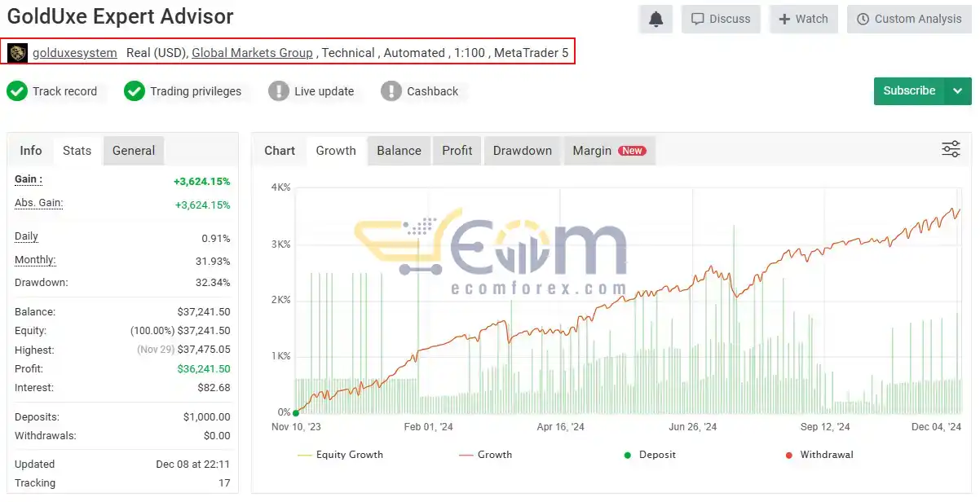Click the Drawdown value "32.34%"
Viewport: 980px width, 502px height.
[x=213, y=283]
